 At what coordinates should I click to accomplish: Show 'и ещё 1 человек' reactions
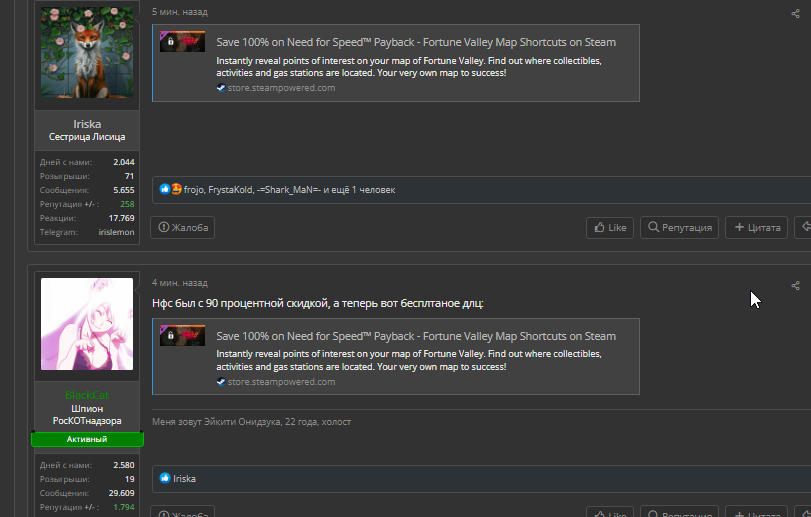[359, 190]
